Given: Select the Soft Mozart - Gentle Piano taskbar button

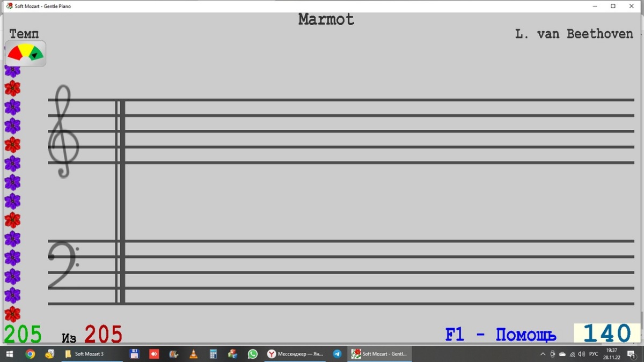Looking at the screenshot, I should pyautogui.click(x=379, y=354).
